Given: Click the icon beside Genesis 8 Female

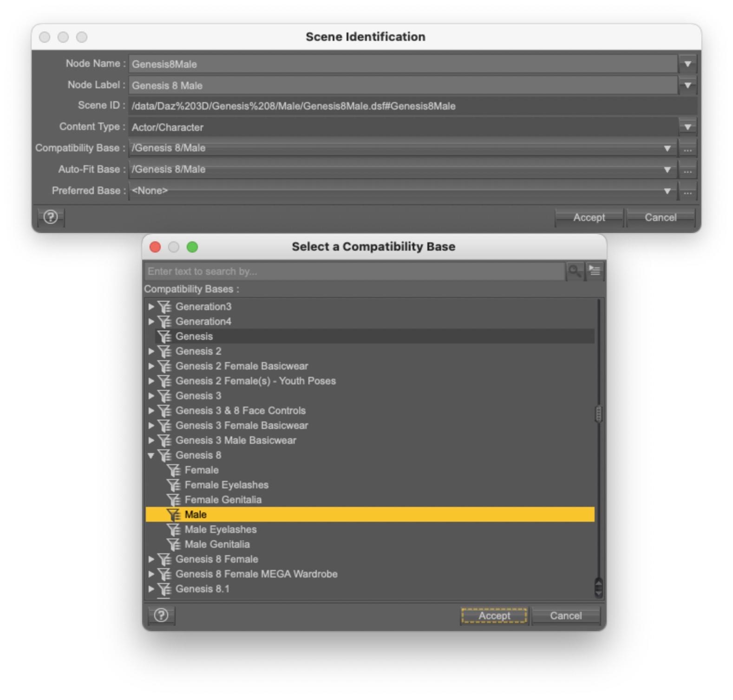Looking at the screenshot, I should click(164, 559).
